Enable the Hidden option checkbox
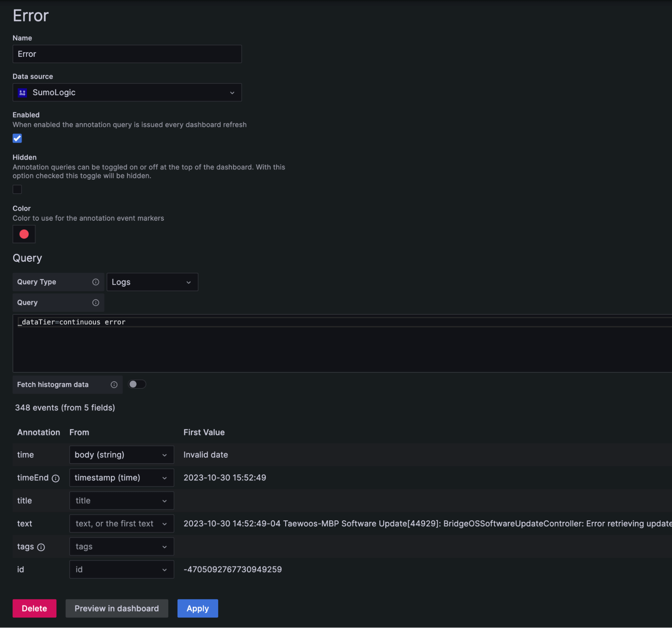Screen dimensions: 672x628 click(17, 189)
